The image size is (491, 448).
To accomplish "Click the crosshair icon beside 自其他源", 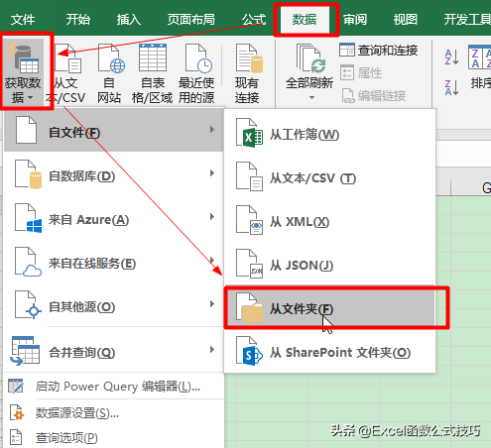I will [x=29, y=305].
